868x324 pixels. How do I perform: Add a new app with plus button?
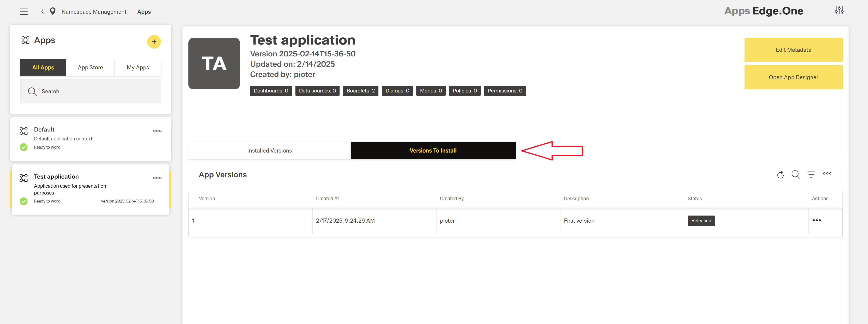pyautogui.click(x=154, y=42)
